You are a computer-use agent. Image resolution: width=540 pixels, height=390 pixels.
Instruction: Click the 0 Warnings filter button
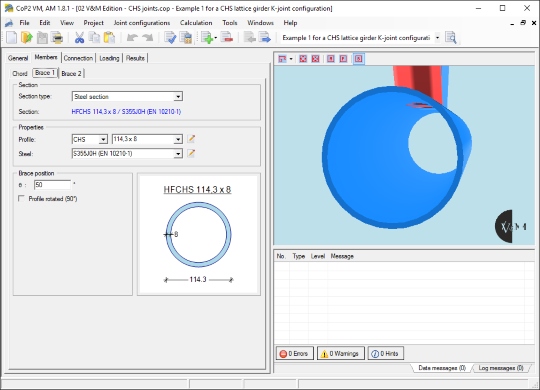pos(341,353)
